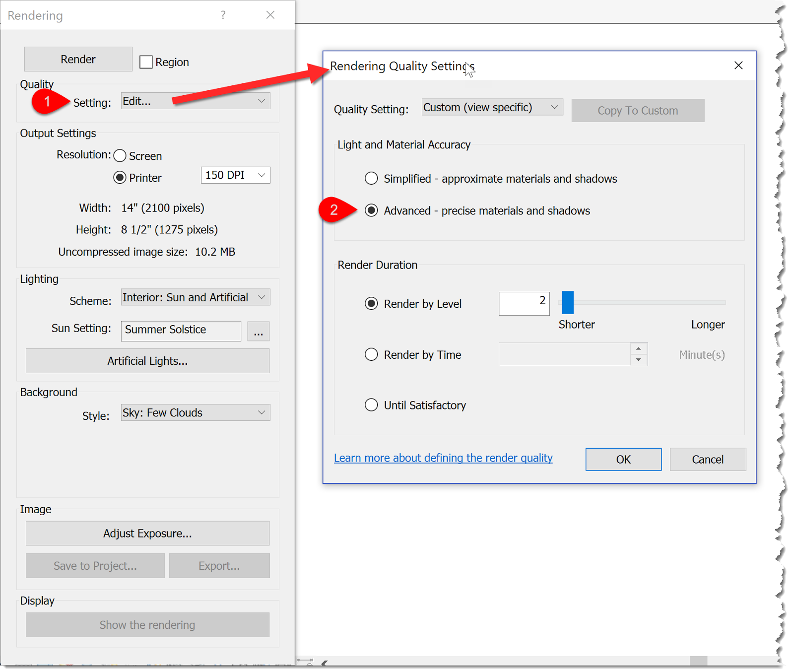Click the render level value field
The width and height of the screenshot is (794, 672).
point(524,303)
